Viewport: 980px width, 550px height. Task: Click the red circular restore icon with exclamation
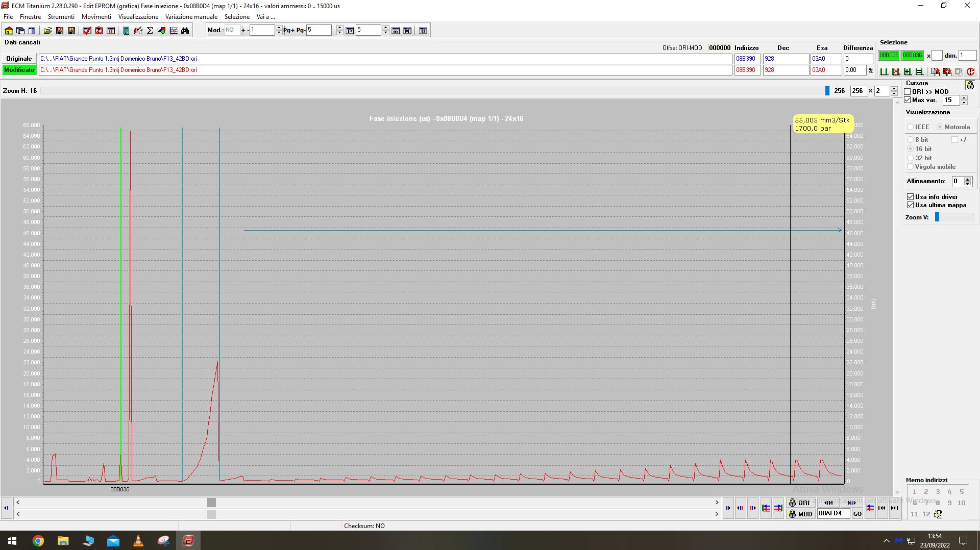click(x=970, y=72)
